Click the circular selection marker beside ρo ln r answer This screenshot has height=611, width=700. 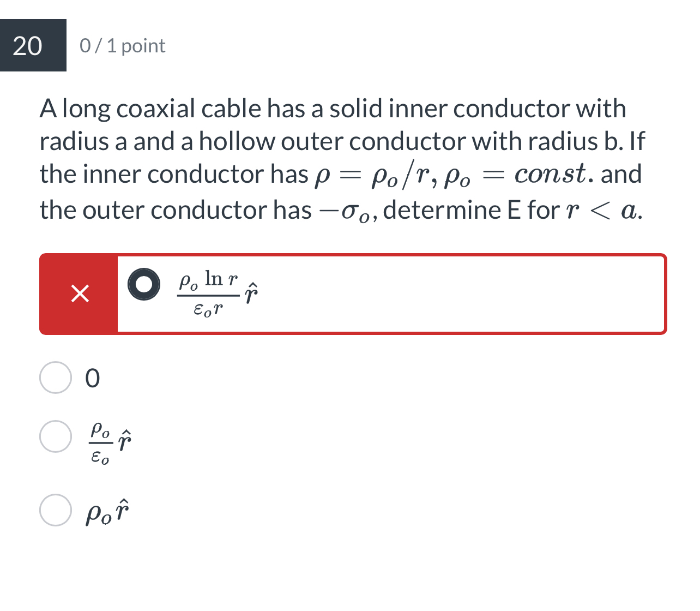click(x=144, y=284)
